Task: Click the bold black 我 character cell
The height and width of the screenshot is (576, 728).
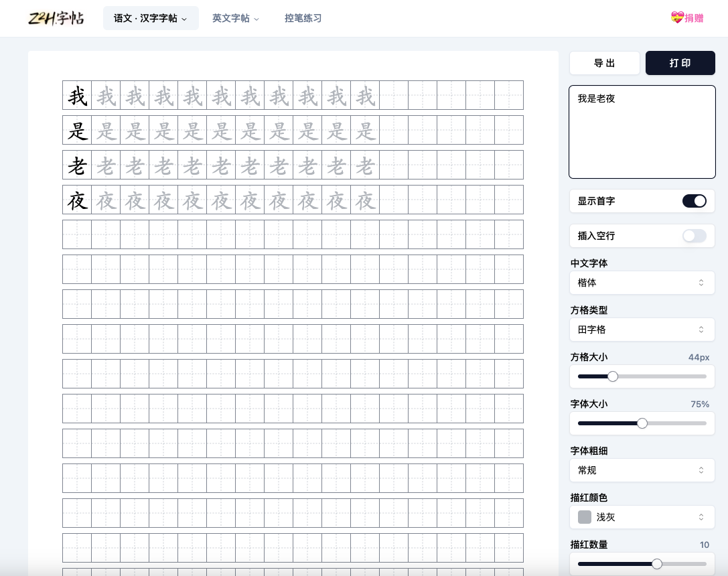Action: click(x=77, y=96)
